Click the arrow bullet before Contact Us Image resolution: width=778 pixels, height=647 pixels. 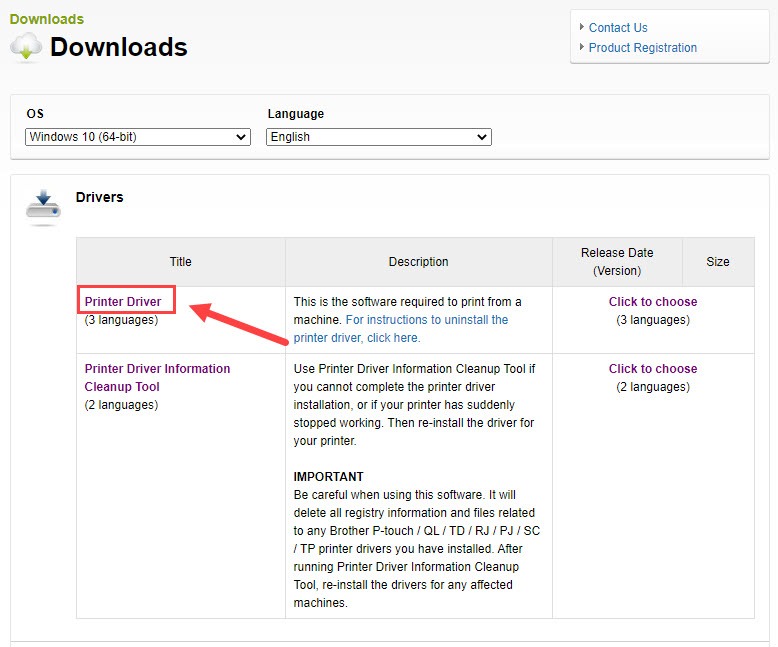coord(582,27)
